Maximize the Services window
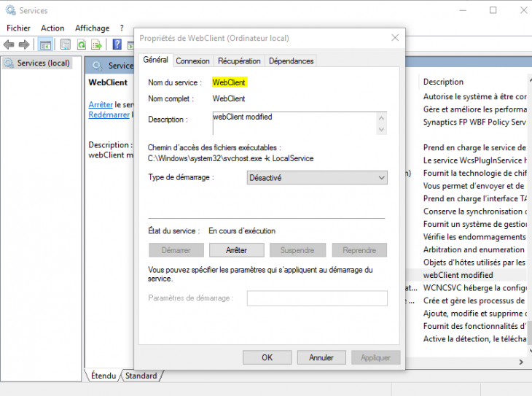This screenshot has height=396, width=532. (x=493, y=10)
